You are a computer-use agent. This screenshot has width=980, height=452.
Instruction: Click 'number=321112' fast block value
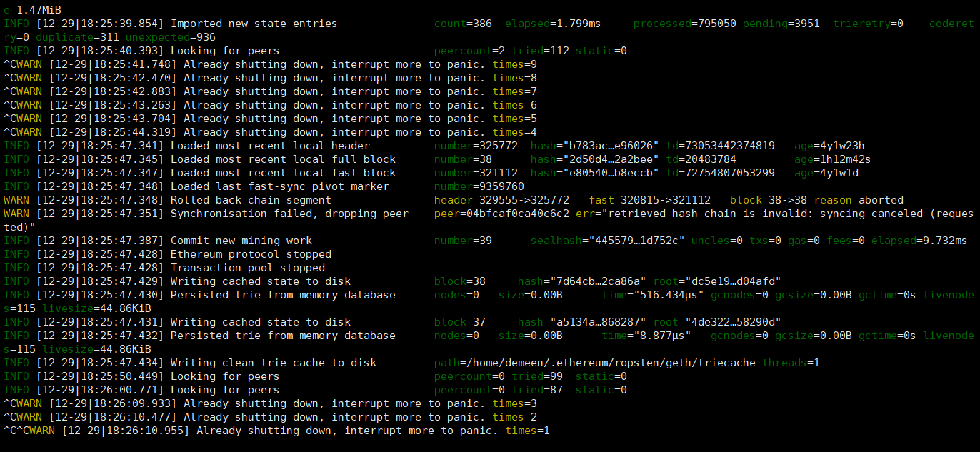(x=476, y=173)
